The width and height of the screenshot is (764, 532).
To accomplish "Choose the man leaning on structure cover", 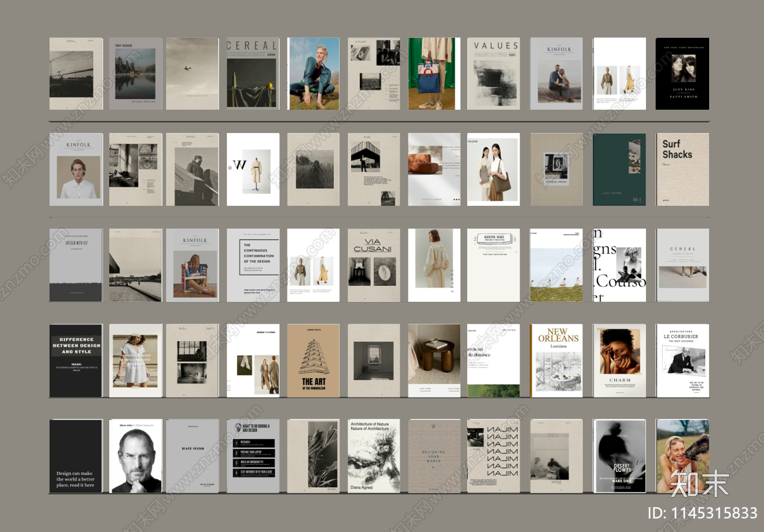I will 192,169.
